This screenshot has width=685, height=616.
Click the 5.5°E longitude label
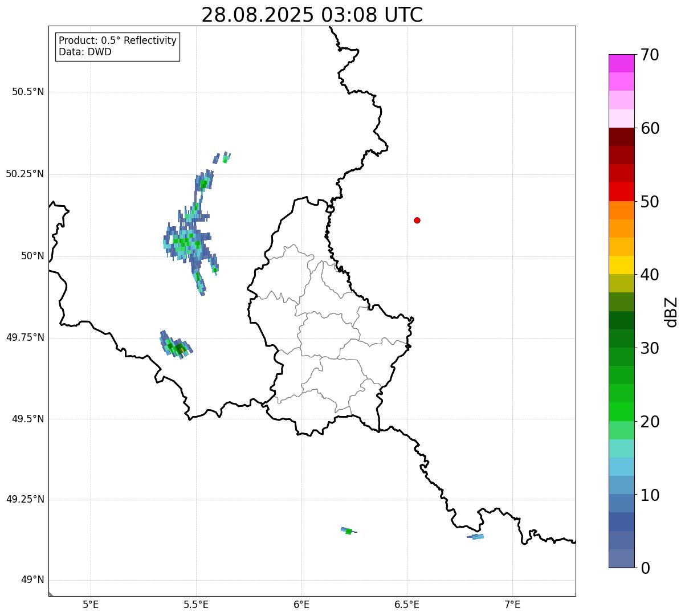tap(196, 604)
